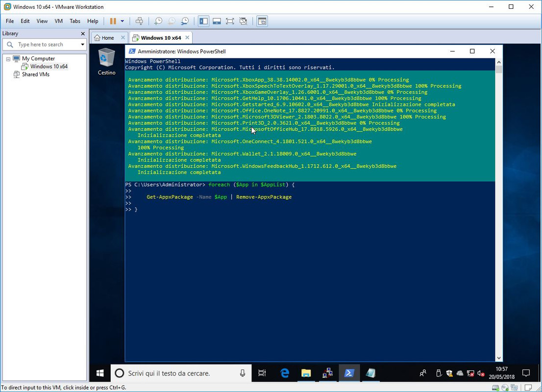This screenshot has width=542, height=392.
Task: Toggle the library sidebar view button
Action: (x=203, y=21)
